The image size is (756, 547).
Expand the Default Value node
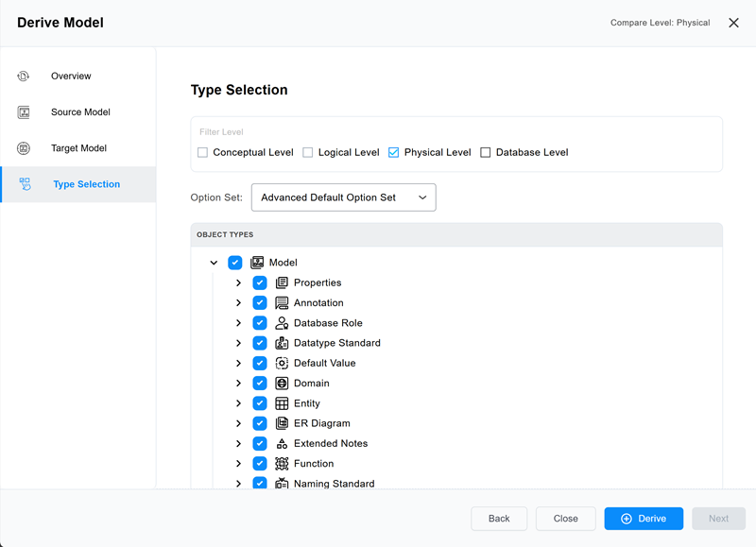coord(239,364)
